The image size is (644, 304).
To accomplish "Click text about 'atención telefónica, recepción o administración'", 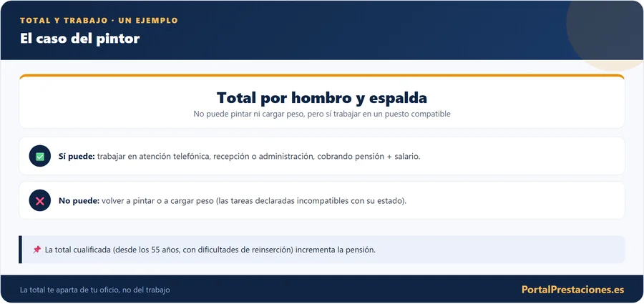I will click(226, 157).
